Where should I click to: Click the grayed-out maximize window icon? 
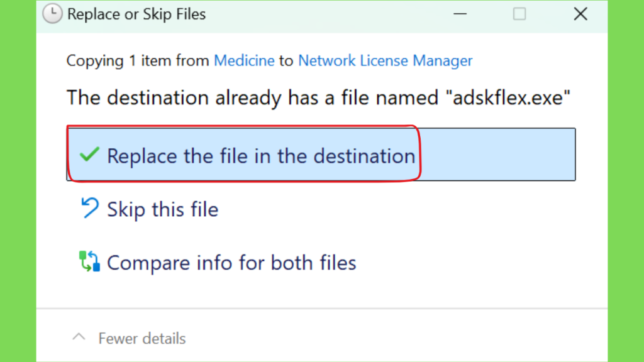[519, 14]
